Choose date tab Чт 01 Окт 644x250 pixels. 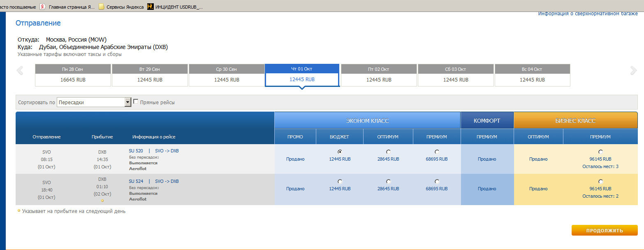pos(302,75)
